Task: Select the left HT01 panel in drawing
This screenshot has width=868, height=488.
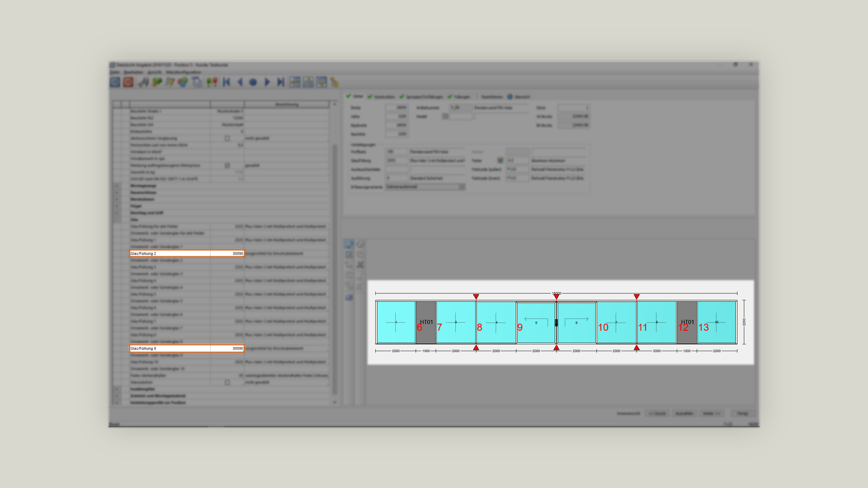Action: tap(426, 323)
